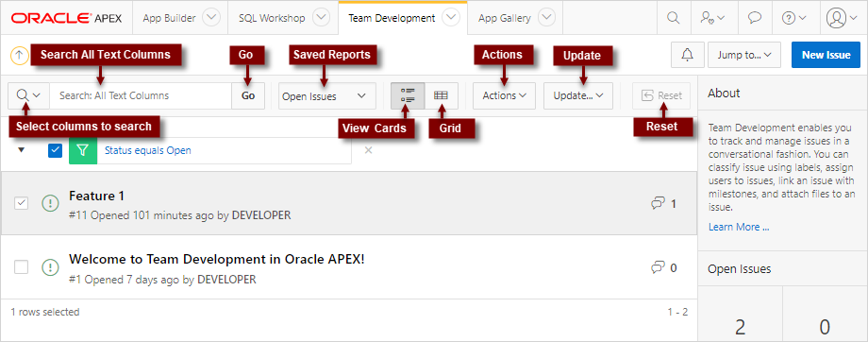Click the open status icon for Feature 1
Viewport: 868px width, 342px height.
(50, 204)
